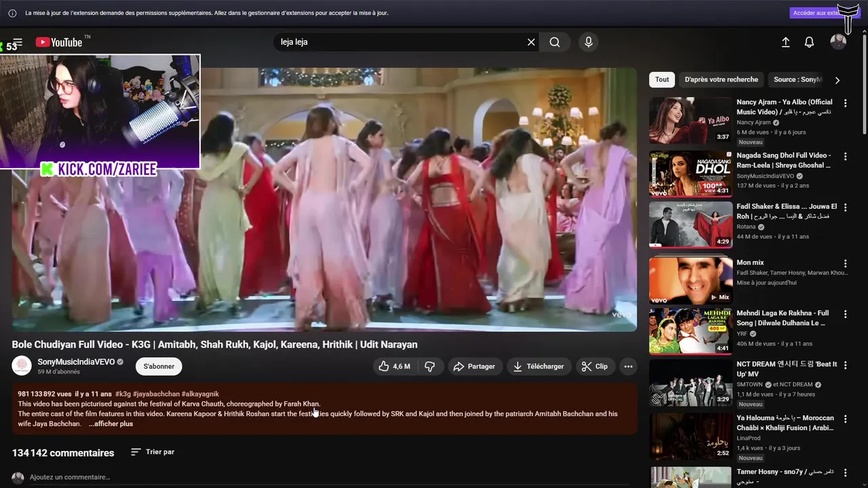Open the Mon mix playlist thumbnail
The height and width of the screenshot is (488, 868).
coord(690,280)
